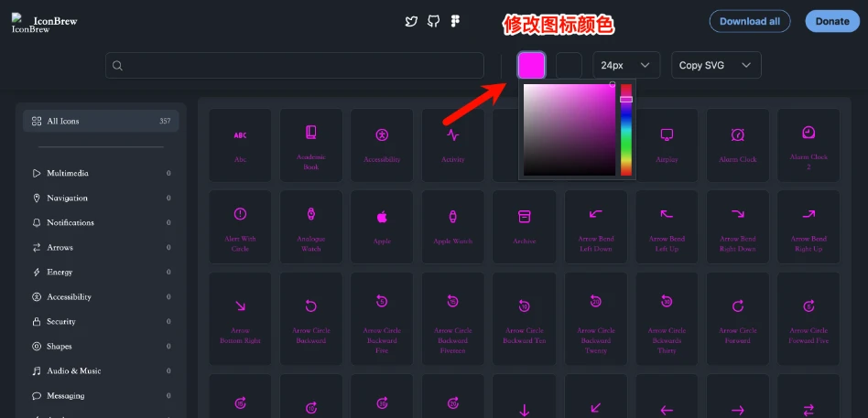Viewport: 868px width, 418px height.
Task: Filter by Navigation category
Action: pyautogui.click(x=101, y=198)
